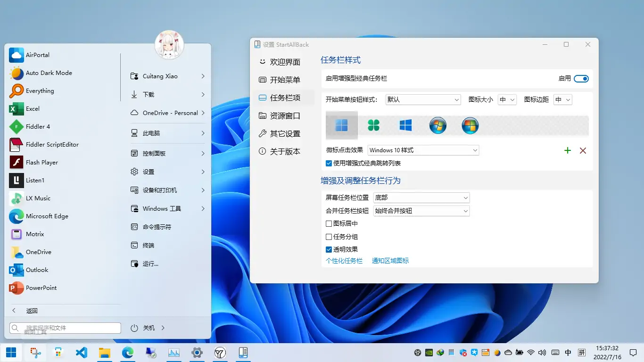Open Fiddler 4 from start menu
This screenshot has height=362, width=644.
coord(38,127)
